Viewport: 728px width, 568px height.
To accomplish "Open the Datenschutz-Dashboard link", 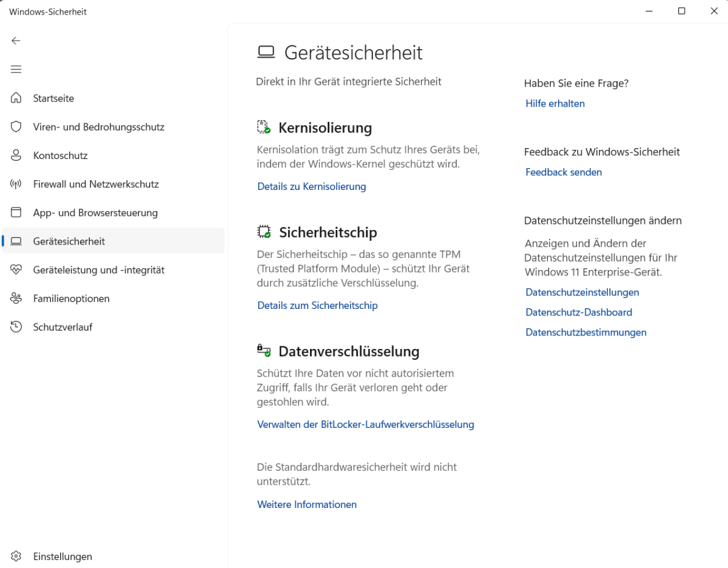I will 578,312.
